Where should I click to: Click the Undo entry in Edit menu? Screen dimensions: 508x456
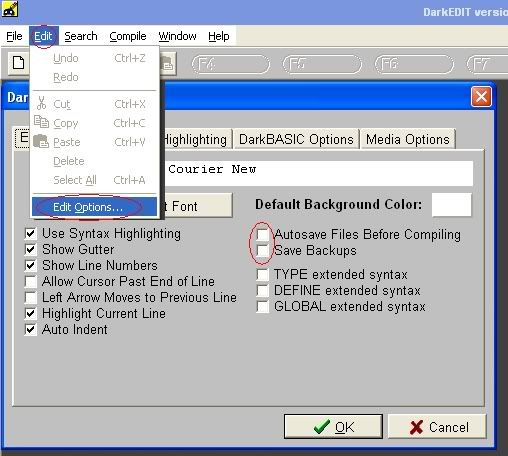pyautogui.click(x=94, y=58)
